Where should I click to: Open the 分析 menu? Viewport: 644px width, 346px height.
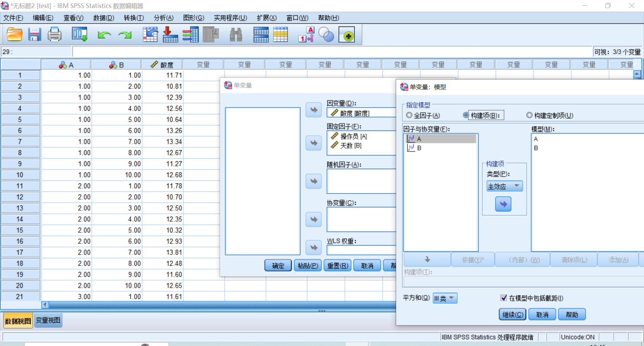pyautogui.click(x=163, y=18)
